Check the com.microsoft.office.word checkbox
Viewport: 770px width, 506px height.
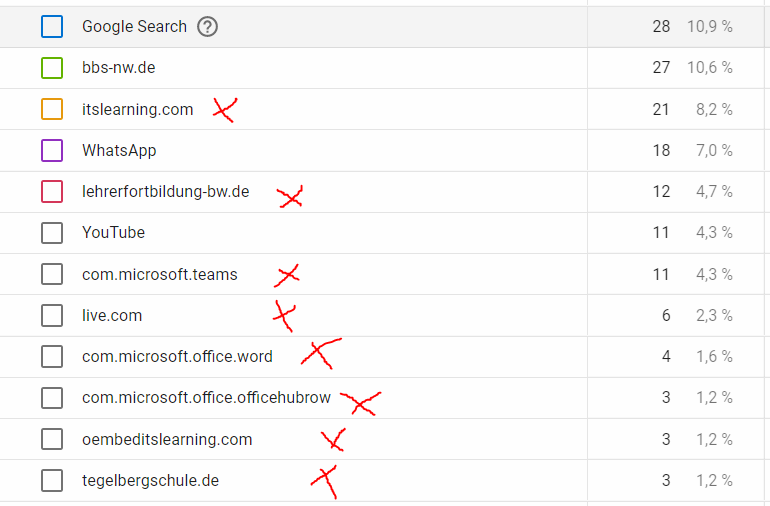[52, 356]
